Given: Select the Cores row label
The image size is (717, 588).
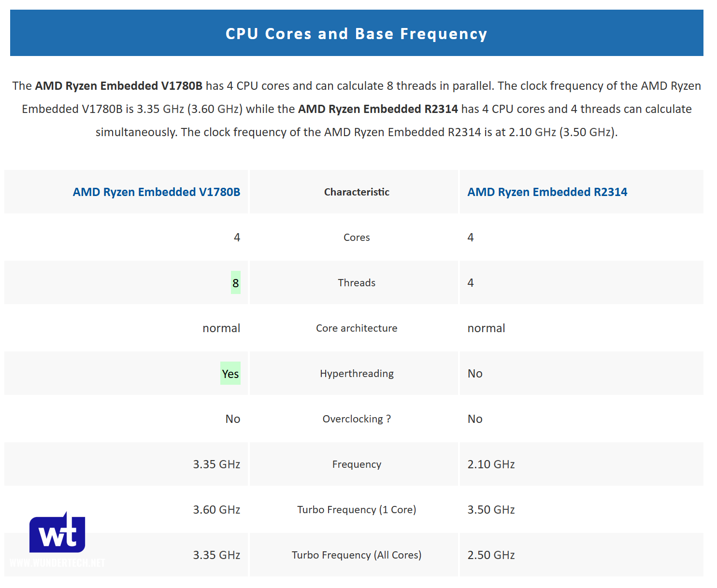Looking at the screenshot, I should [357, 238].
